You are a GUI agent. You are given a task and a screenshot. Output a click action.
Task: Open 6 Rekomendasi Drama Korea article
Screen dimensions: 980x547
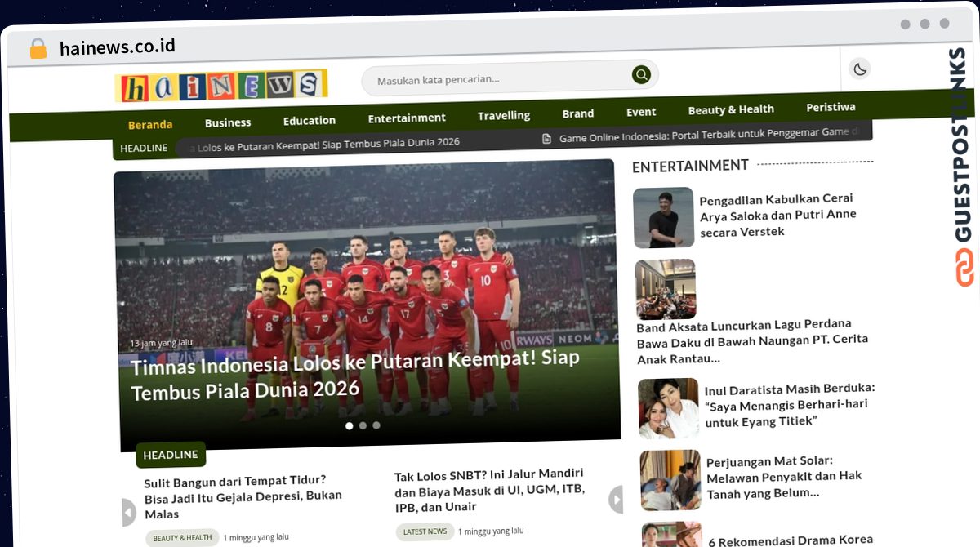(x=791, y=540)
